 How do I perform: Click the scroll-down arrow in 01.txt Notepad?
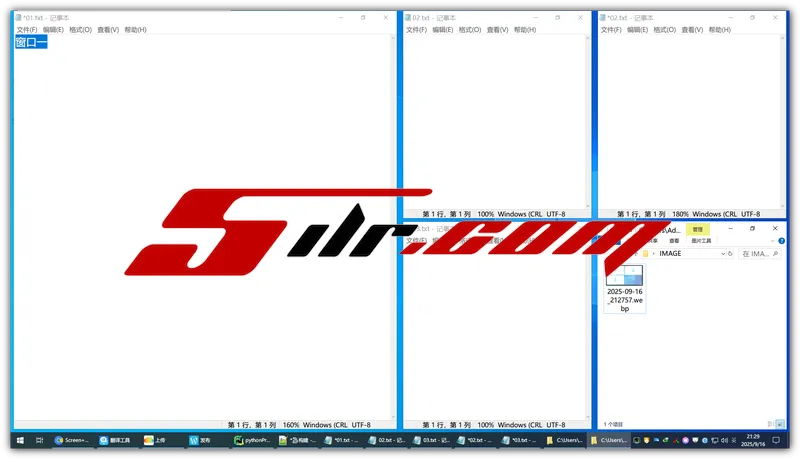(393, 417)
